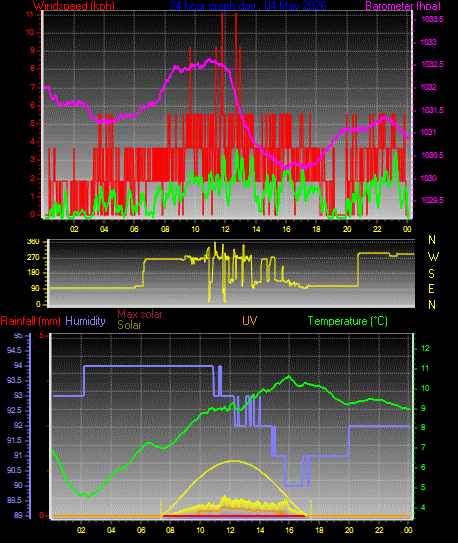Image resolution: width=458 pixels, height=543 pixels.
Task: Click the 9 value on temperature axis
Action: 423,409
